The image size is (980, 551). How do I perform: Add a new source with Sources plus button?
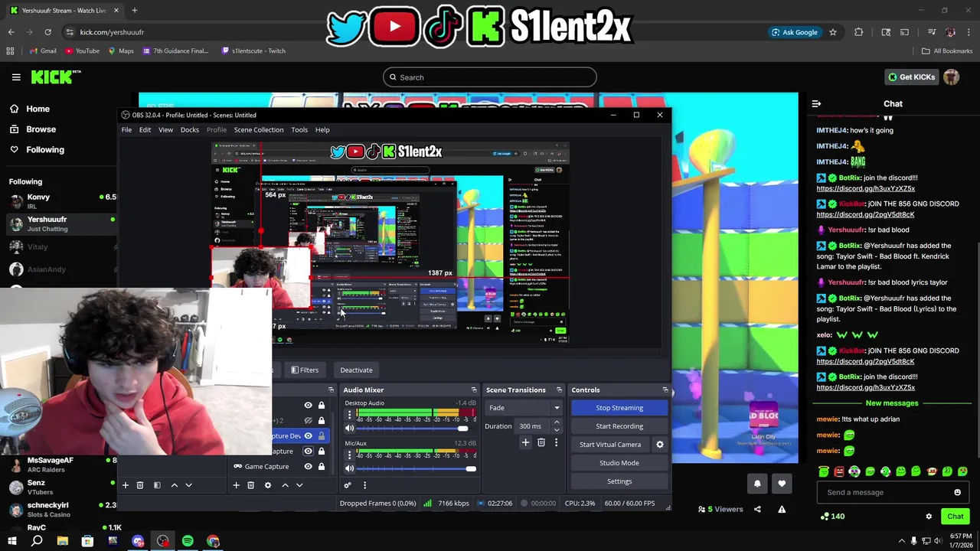236,485
